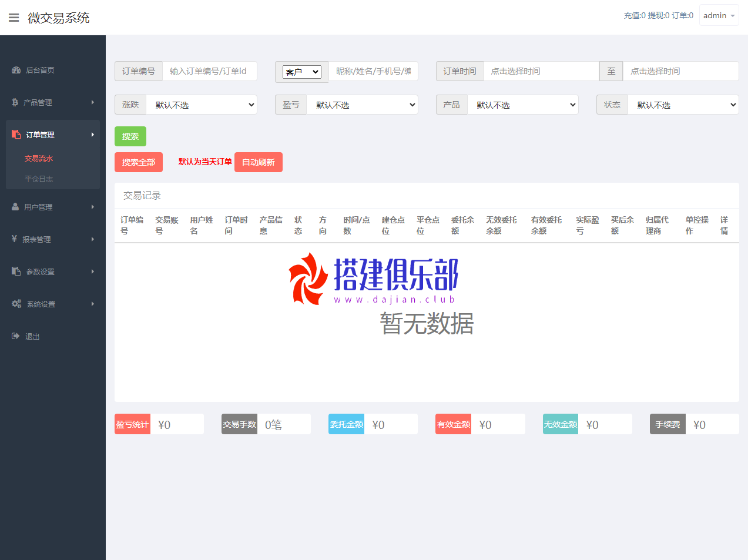748x560 pixels.
Task: Click the bitcoin icon for 产品管理
Action: pos(15,102)
